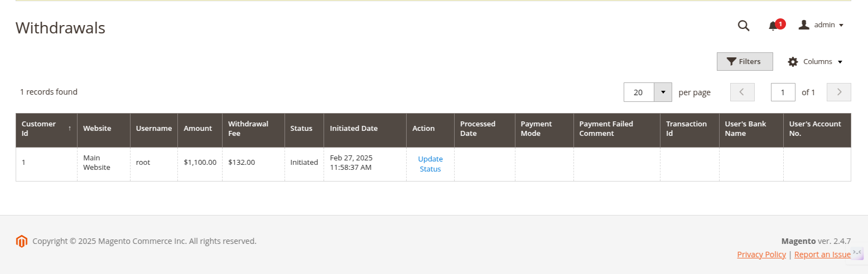Click the search magnifier icon

click(743, 26)
